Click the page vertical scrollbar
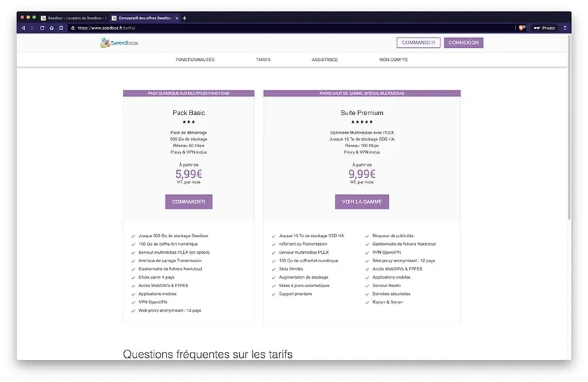 pos(569,128)
